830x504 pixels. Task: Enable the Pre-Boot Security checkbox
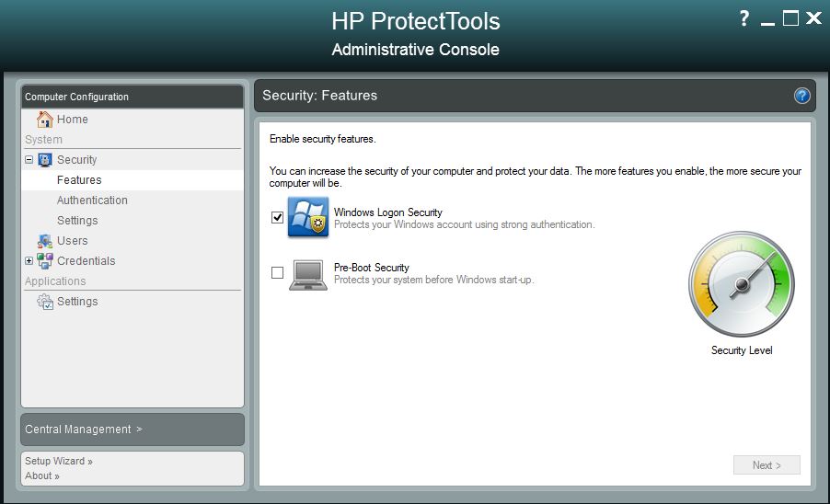(277, 272)
